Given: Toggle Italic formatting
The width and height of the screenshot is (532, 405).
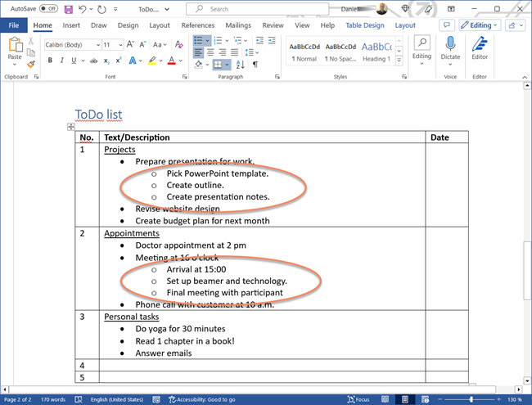Looking at the screenshot, I should coord(61,61).
